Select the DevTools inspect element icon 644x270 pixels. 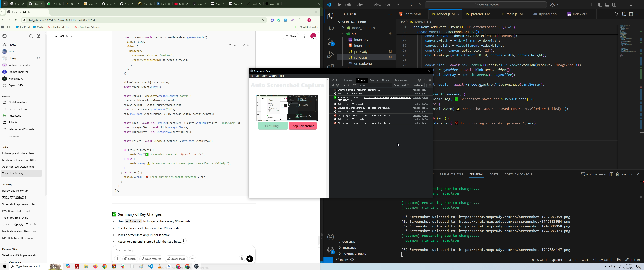[x=332, y=80]
